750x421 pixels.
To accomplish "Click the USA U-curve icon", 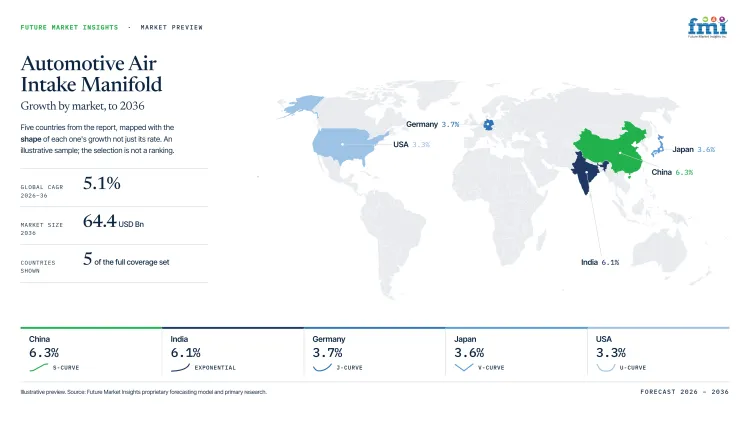I will 606,367.
